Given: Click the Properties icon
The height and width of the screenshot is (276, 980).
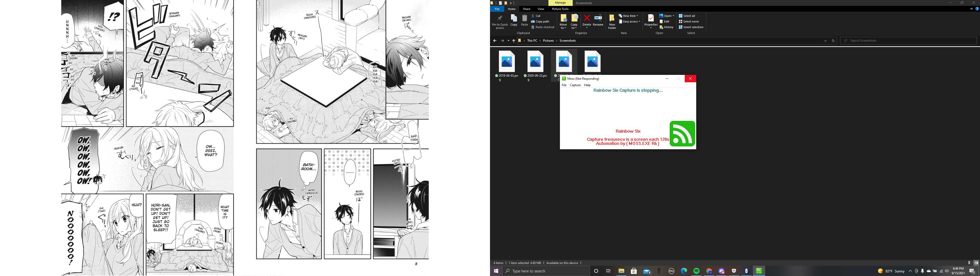Looking at the screenshot, I should (x=651, y=18).
